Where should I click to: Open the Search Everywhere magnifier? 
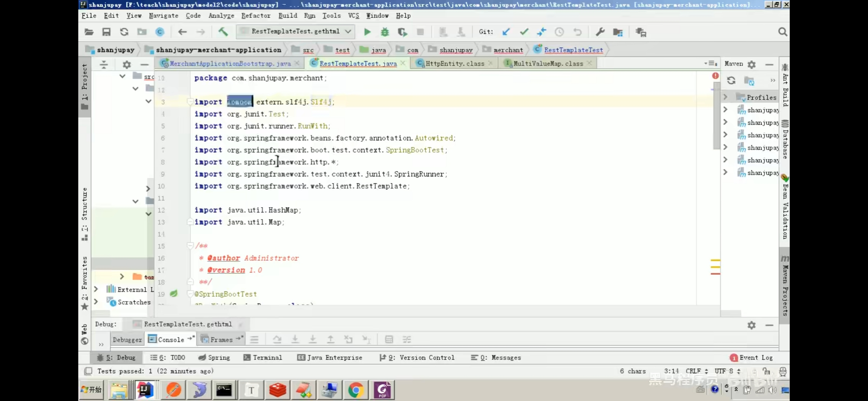782,32
